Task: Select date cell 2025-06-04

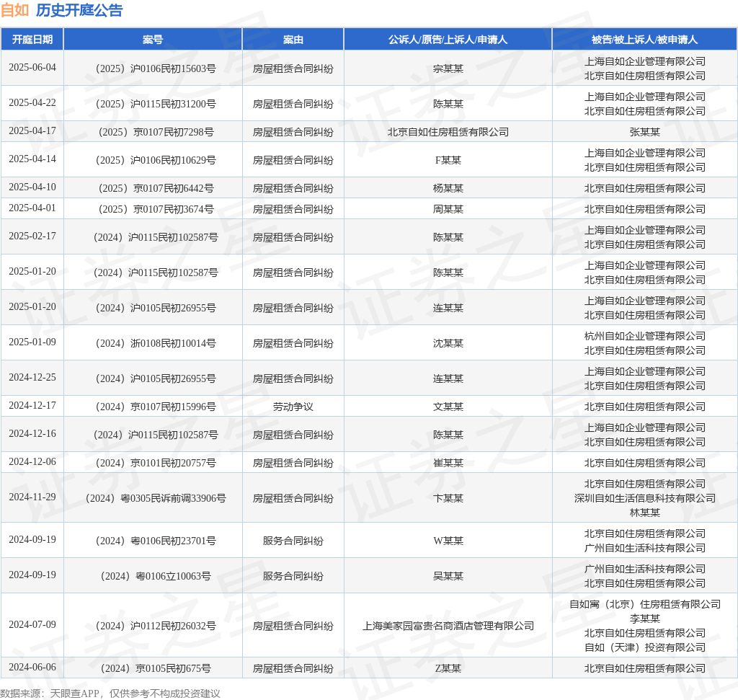Action: (x=32, y=68)
